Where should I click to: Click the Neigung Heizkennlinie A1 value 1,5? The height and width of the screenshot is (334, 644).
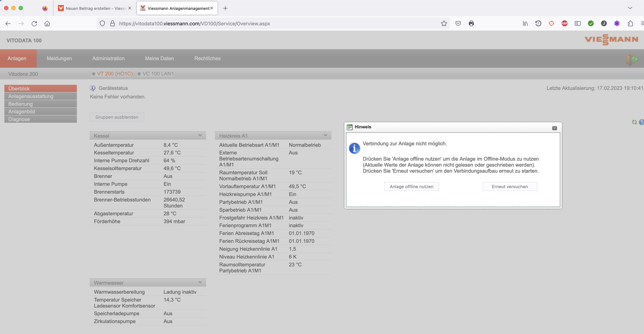[x=292, y=249]
